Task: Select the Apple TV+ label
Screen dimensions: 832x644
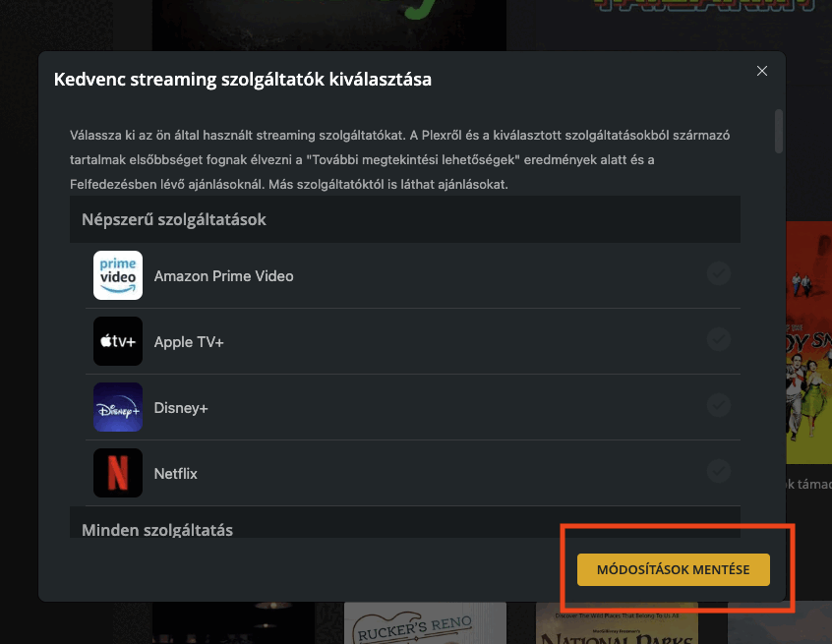Action: point(189,341)
